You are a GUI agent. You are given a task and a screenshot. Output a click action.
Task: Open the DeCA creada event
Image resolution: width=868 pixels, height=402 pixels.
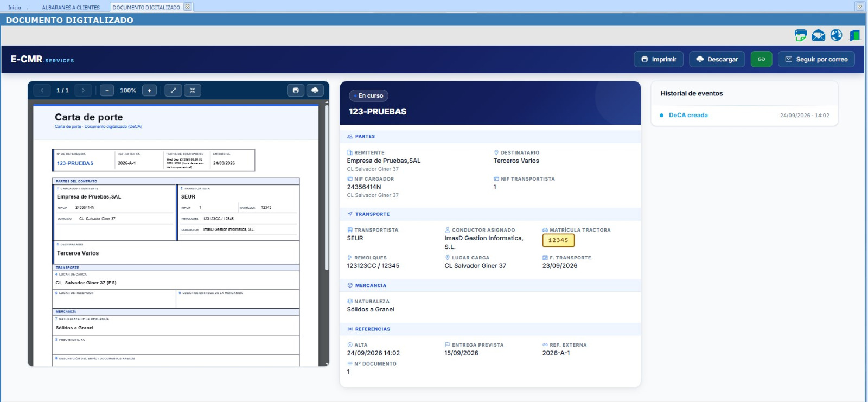point(688,115)
